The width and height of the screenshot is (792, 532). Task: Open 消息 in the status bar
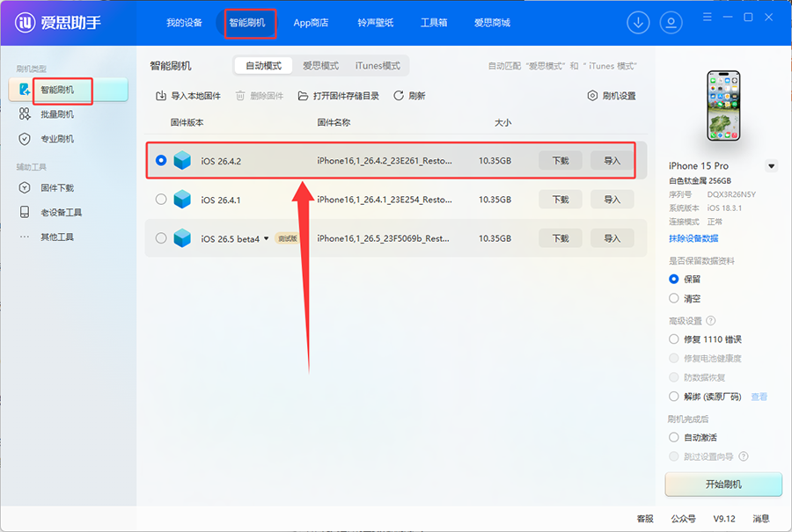tap(760, 519)
